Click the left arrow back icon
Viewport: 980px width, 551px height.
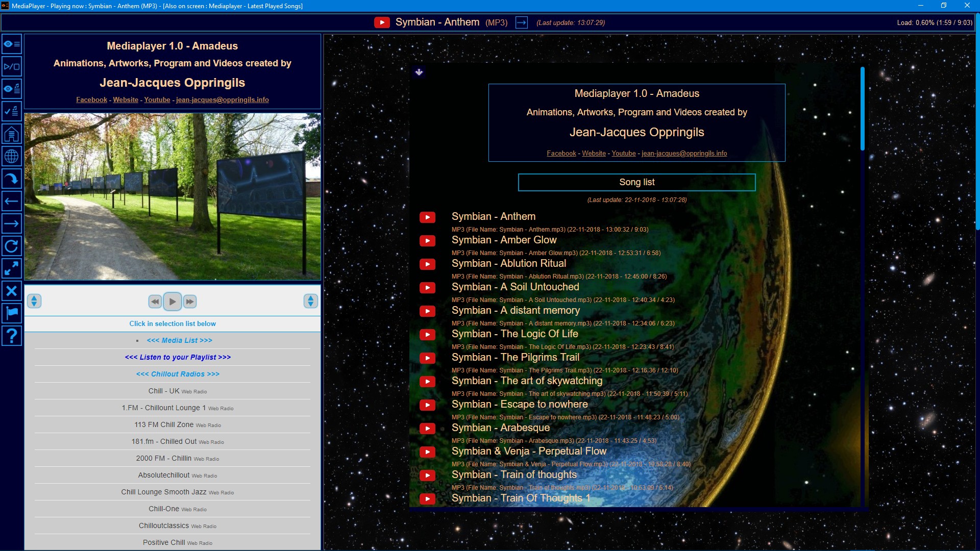tap(12, 201)
